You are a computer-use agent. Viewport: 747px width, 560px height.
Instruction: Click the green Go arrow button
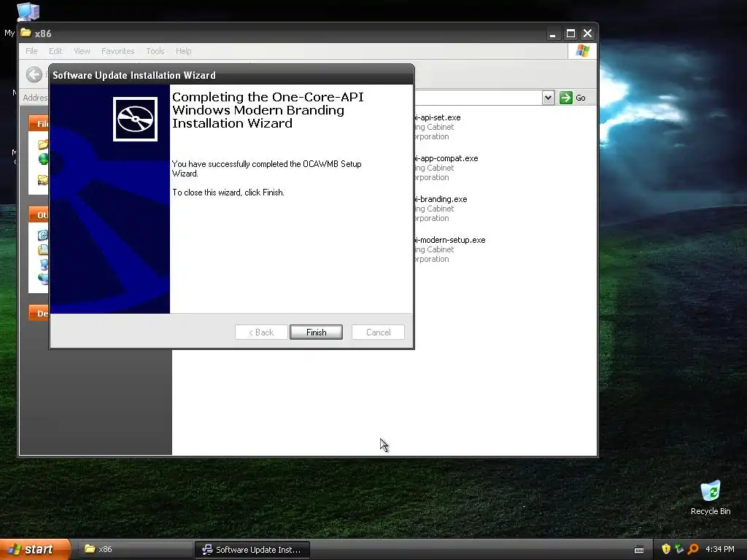point(565,98)
